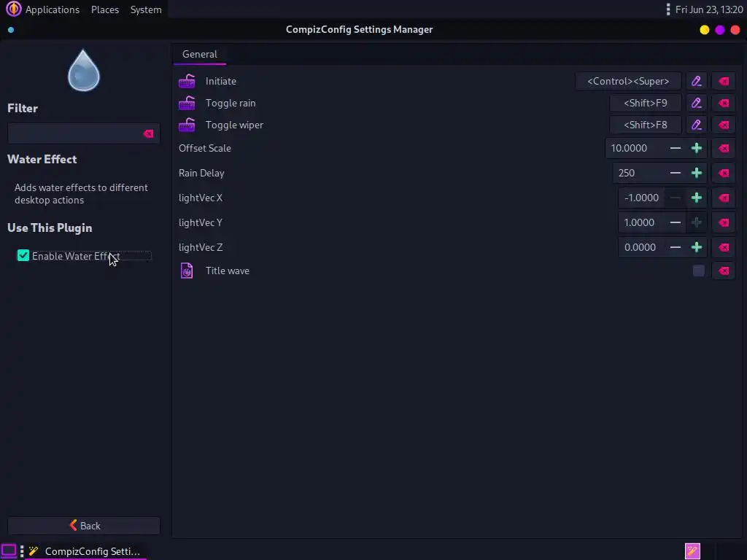Reset the Initiate setting to default
Image resolution: width=747 pixels, height=560 pixels.
coord(724,81)
